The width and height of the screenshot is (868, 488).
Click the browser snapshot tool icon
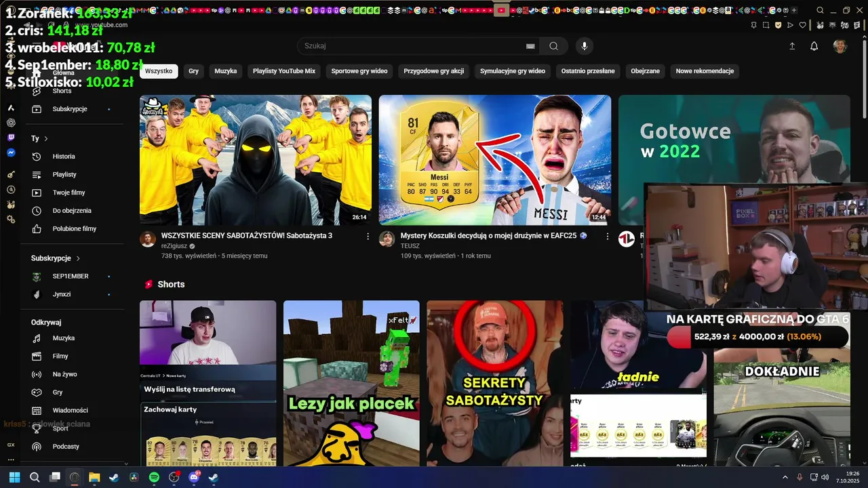766,25
